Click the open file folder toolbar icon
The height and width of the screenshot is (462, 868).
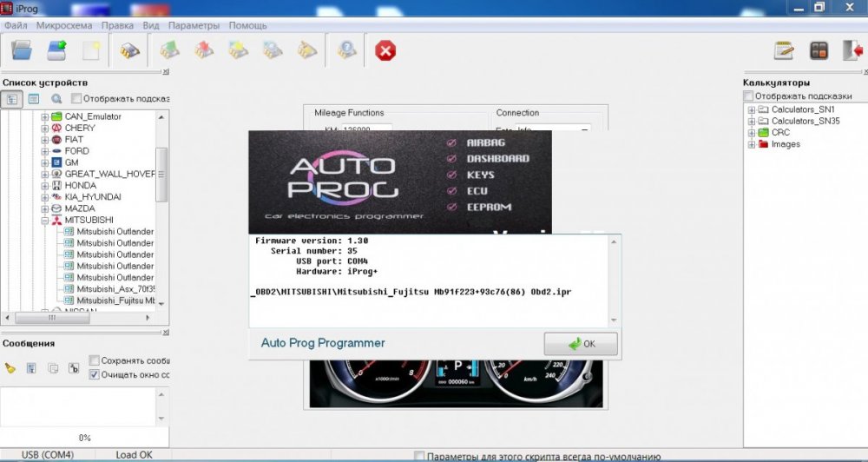[x=23, y=50]
